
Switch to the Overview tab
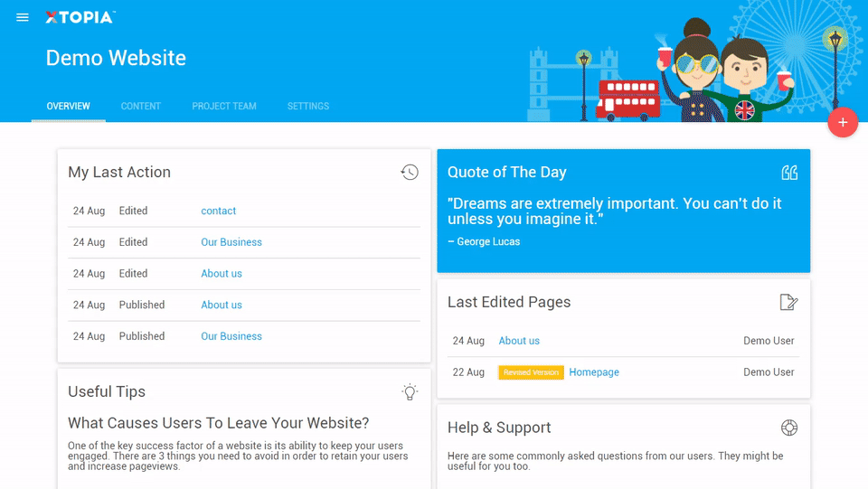[x=68, y=106]
